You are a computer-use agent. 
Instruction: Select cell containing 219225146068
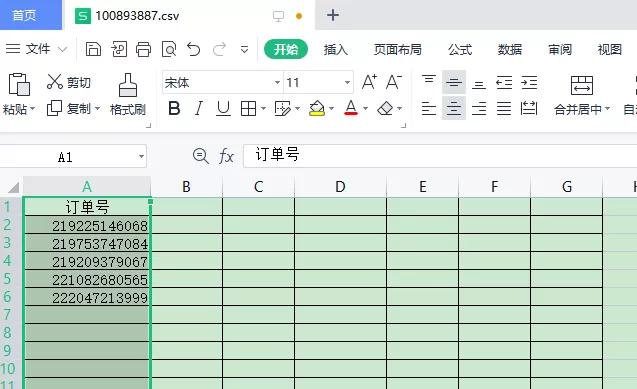point(87,225)
